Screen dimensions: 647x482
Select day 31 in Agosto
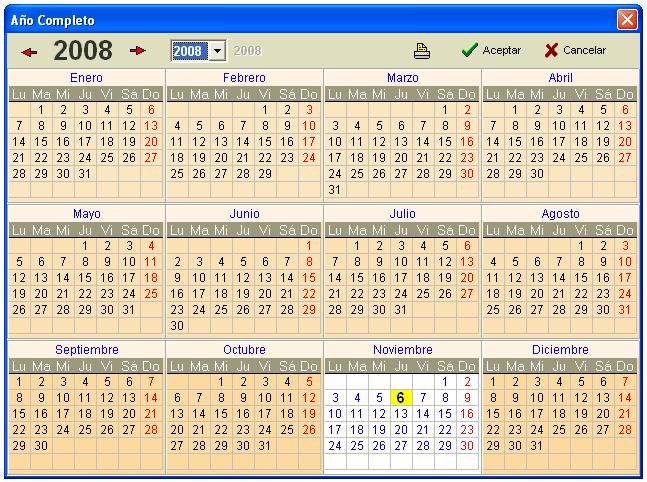click(625, 310)
